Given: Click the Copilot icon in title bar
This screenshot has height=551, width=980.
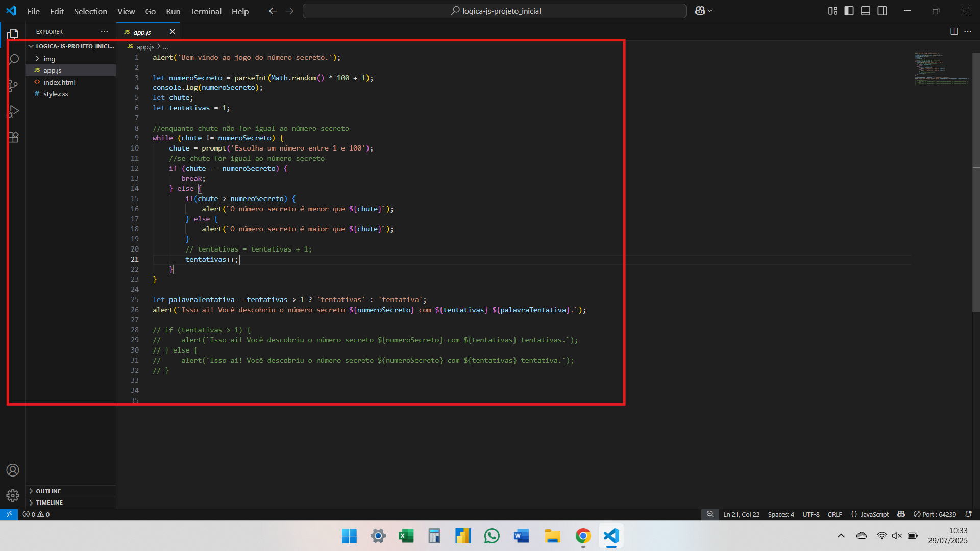Looking at the screenshot, I should point(700,11).
